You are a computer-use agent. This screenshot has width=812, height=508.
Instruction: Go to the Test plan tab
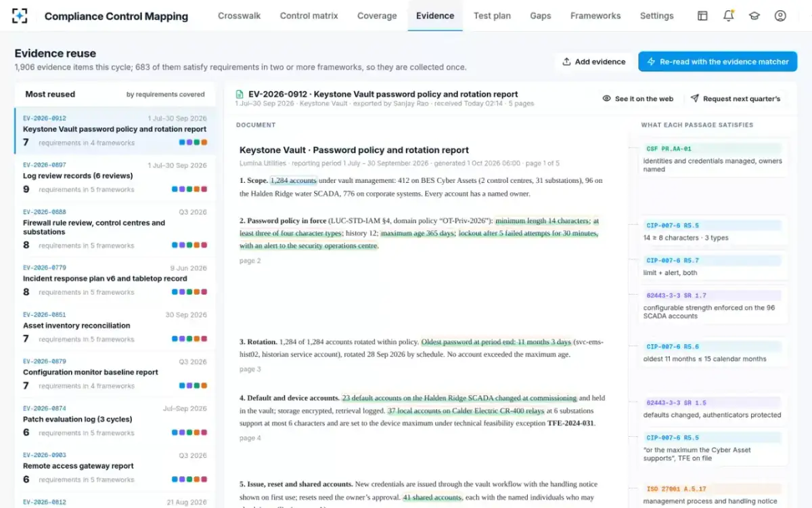click(492, 16)
